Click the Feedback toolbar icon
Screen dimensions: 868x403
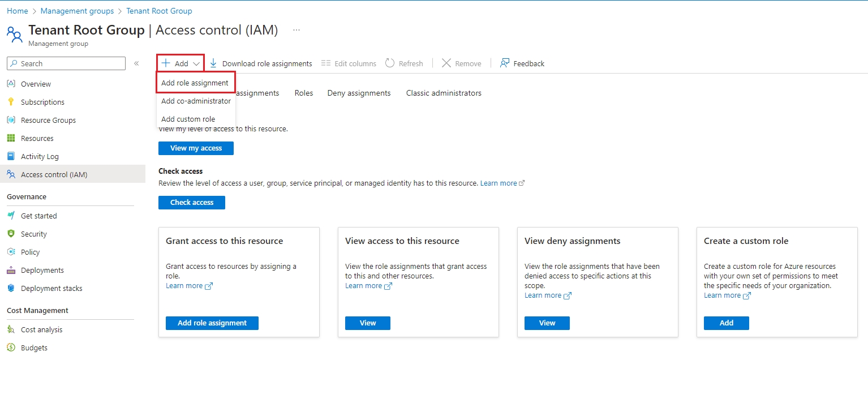505,63
